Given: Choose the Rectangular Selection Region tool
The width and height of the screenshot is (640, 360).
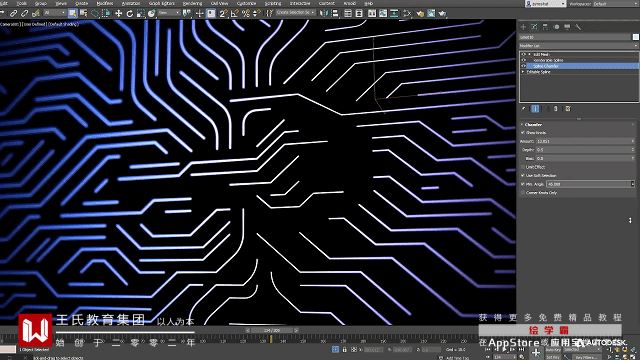Looking at the screenshot, I should [95, 13].
